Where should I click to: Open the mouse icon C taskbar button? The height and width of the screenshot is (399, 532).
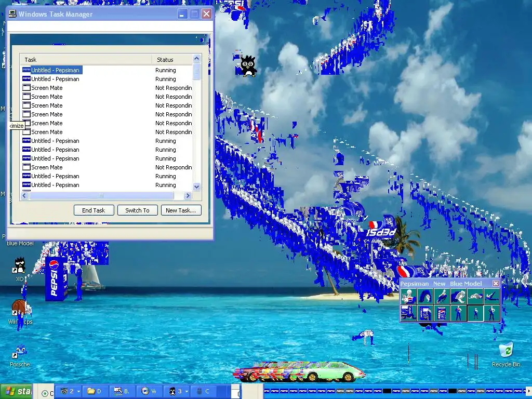pyautogui.click(x=204, y=391)
